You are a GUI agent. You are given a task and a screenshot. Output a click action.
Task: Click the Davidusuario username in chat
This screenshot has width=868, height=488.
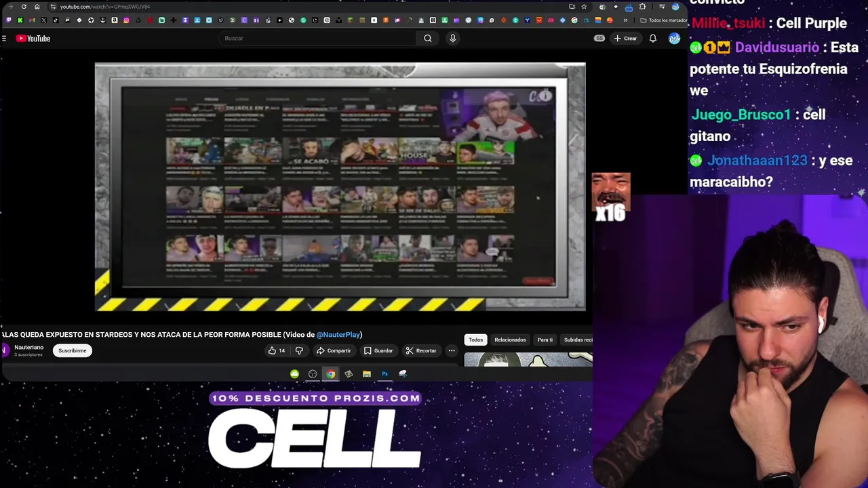tap(777, 47)
